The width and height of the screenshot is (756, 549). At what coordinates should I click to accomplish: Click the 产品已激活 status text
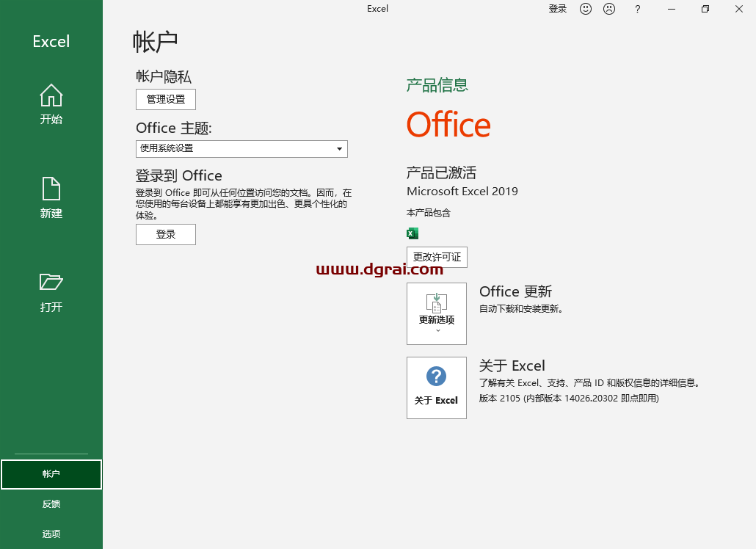442,172
